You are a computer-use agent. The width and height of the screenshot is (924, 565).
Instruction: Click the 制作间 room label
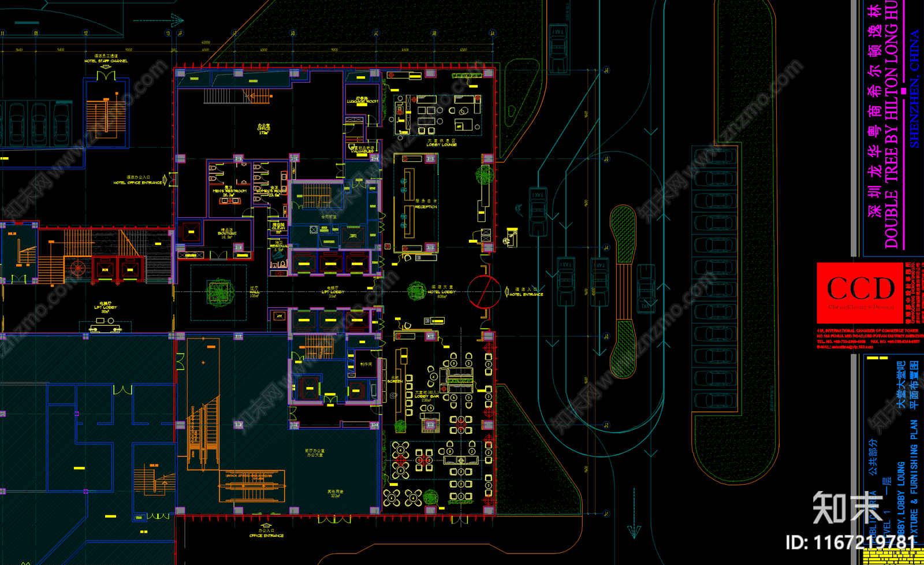pos(366,365)
